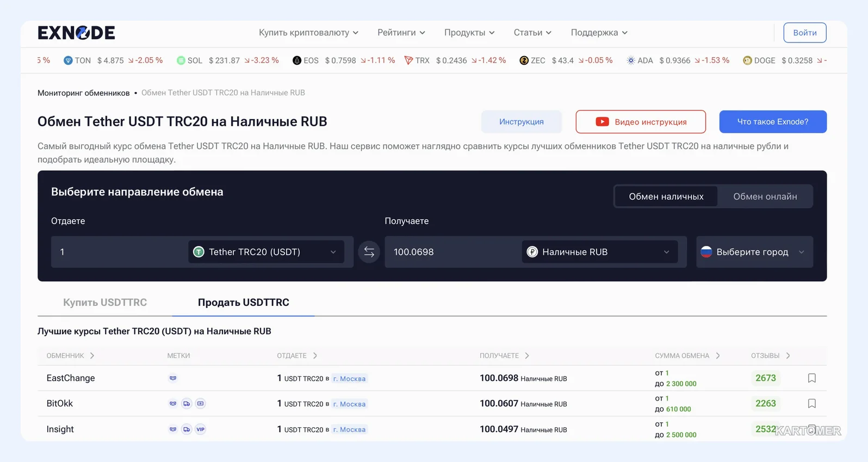Click the EOS coin icon in ticker
This screenshot has height=462, width=868.
click(x=297, y=60)
